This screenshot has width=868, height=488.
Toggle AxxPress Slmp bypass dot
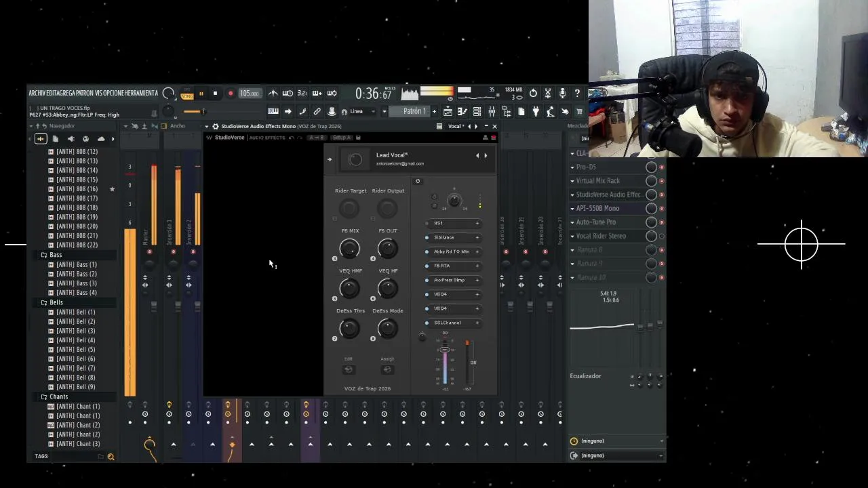427,280
